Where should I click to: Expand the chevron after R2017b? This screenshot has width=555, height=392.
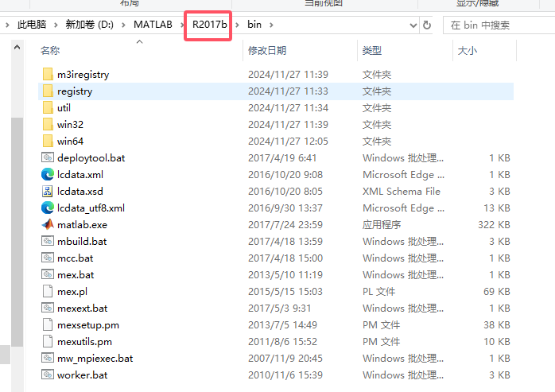237,25
